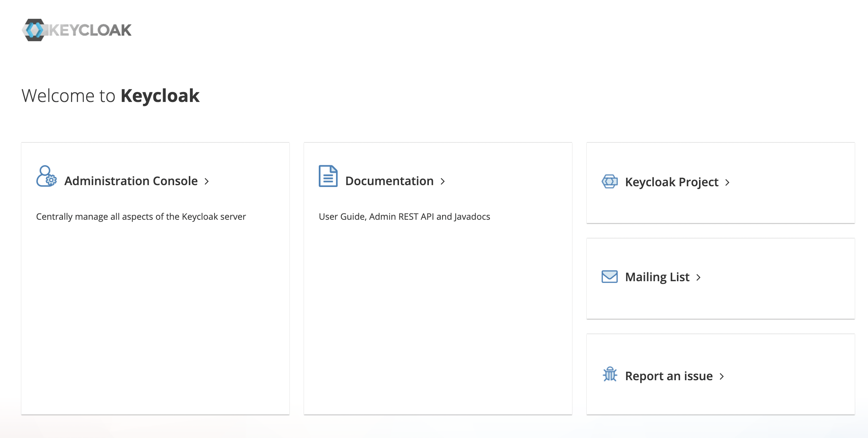Open the Mailing List link
This screenshot has width=868, height=438.
[x=657, y=277]
